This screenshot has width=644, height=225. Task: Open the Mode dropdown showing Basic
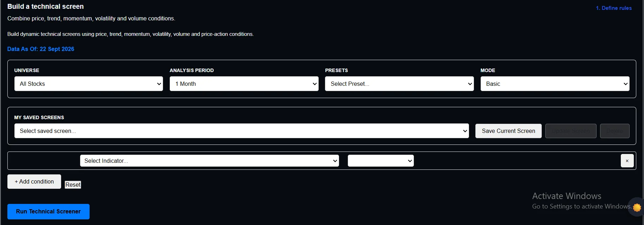click(555, 84)
